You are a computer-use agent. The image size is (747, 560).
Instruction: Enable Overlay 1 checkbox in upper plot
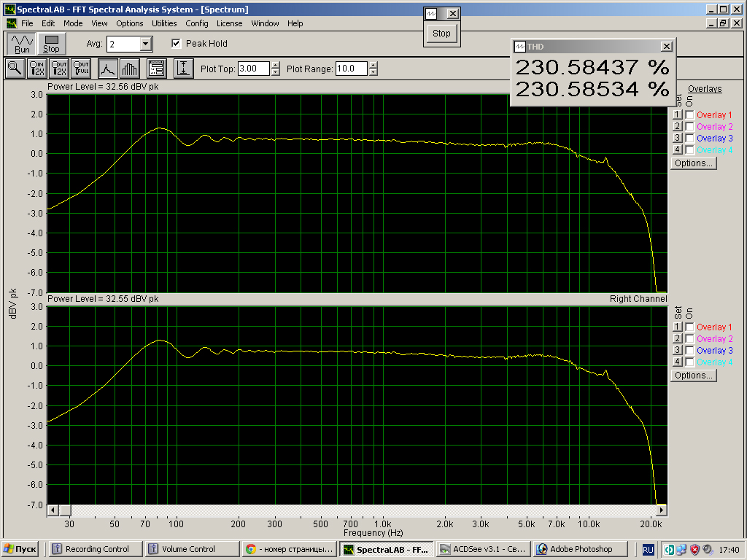[x=689, y=115]
